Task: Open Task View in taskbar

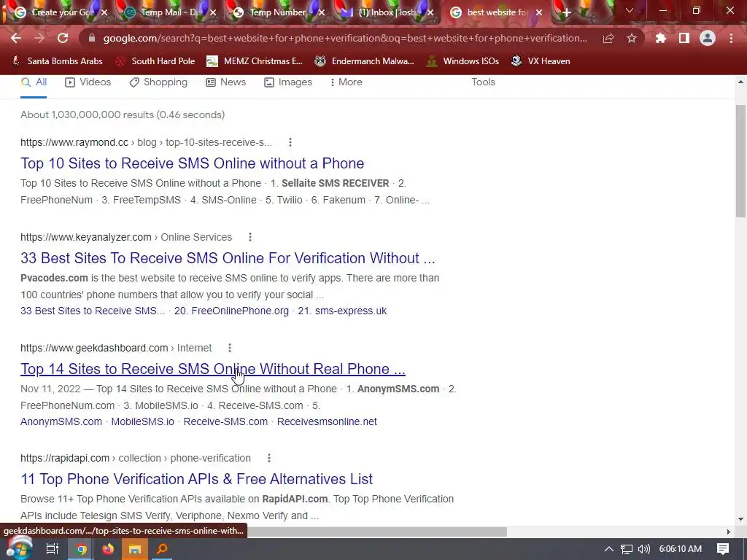Action: click(x=52, y=549)
